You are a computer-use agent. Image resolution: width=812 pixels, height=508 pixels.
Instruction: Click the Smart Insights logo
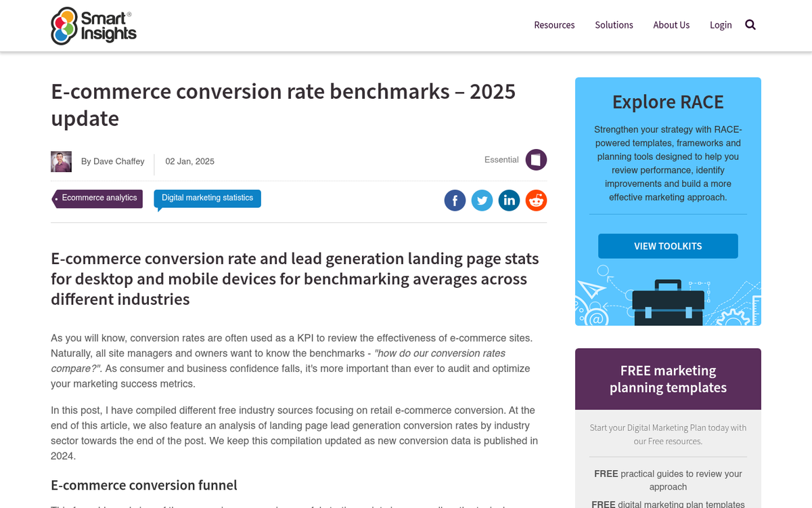point(93,26)
